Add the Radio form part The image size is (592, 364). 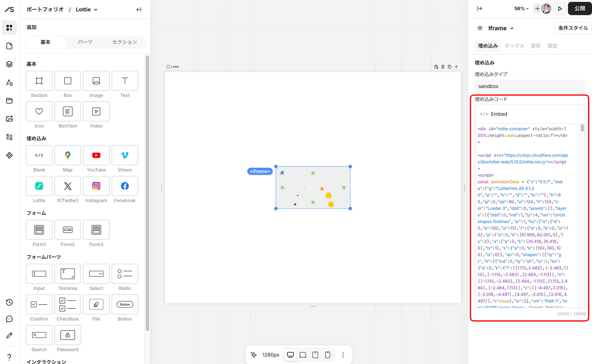click(125, 274)
